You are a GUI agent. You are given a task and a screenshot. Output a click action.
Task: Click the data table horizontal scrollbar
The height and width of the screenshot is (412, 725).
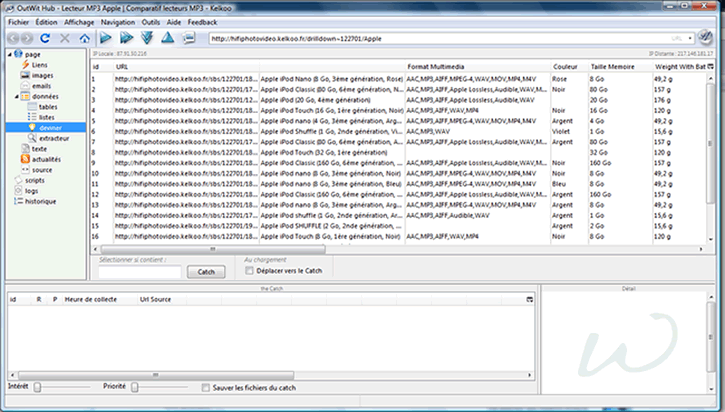point(213,249)
